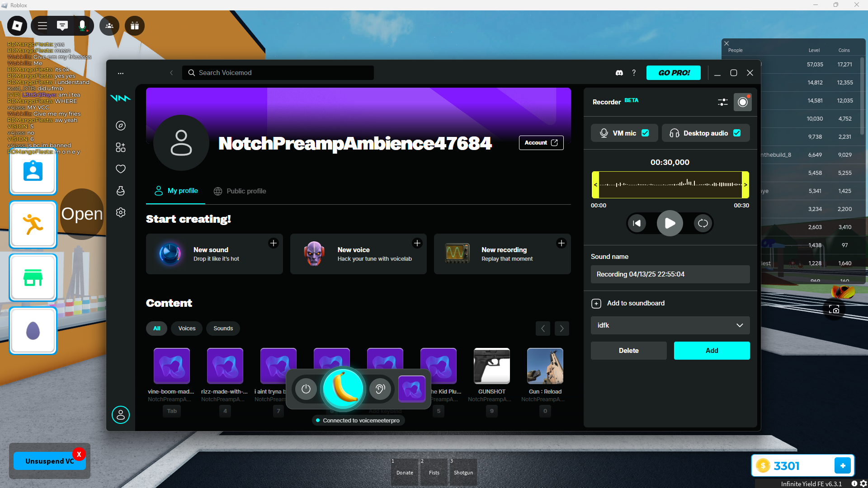Show next content with right chevron
This screenshot has width=868, height=488.
pos(561,328)
